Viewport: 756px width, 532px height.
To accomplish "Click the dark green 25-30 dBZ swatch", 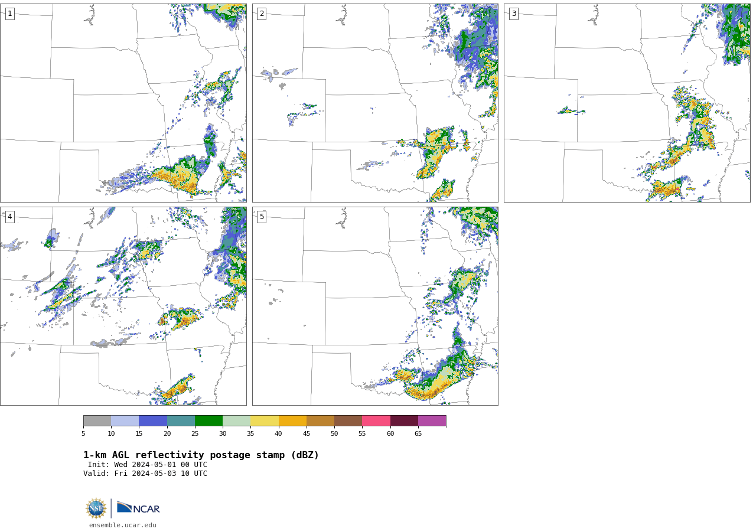I will 208,420.
